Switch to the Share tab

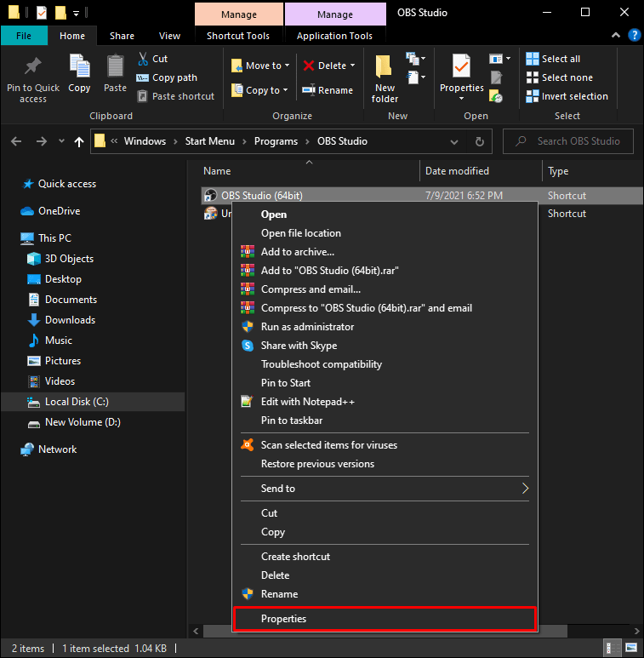coord(122,36)
